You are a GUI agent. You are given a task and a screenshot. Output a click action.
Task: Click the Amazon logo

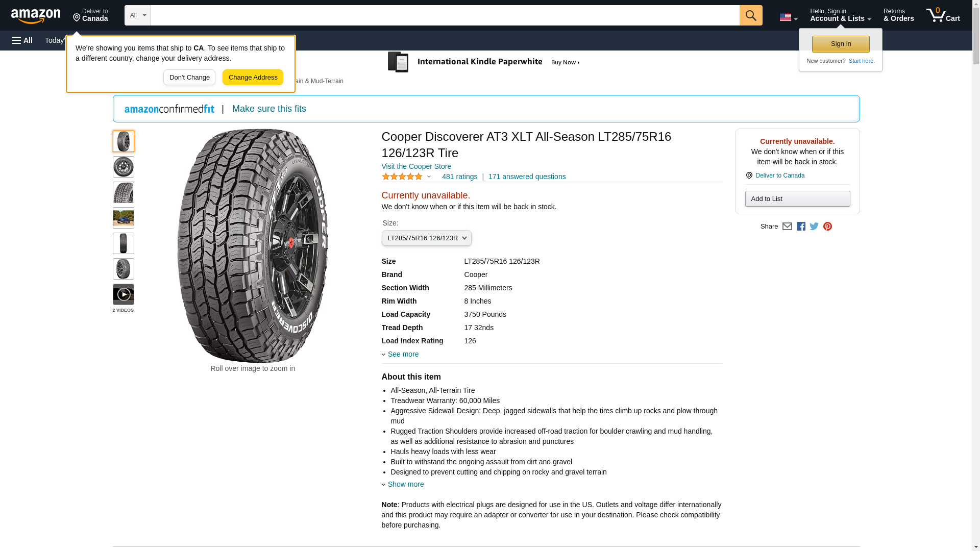tap(36, 16)
